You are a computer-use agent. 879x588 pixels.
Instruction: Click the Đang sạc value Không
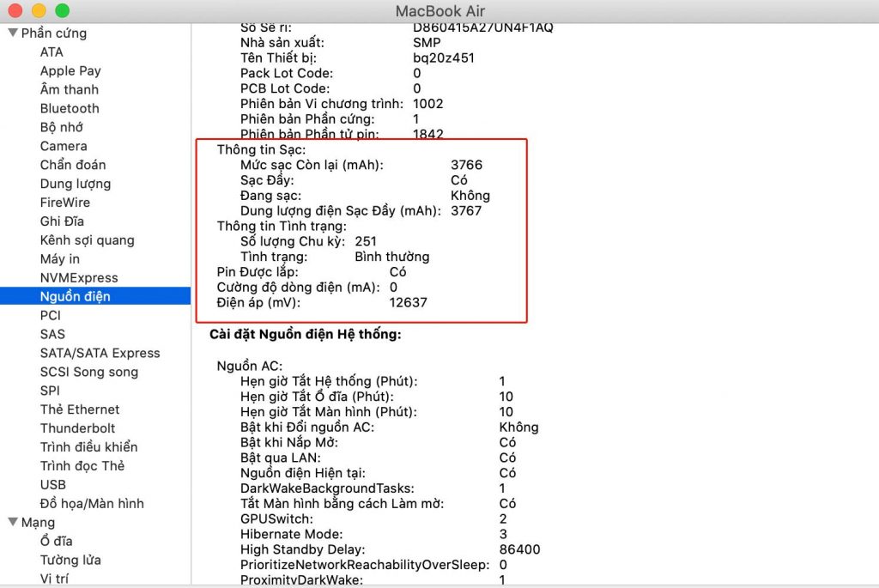pyautogui.click(x=470, y=196)
